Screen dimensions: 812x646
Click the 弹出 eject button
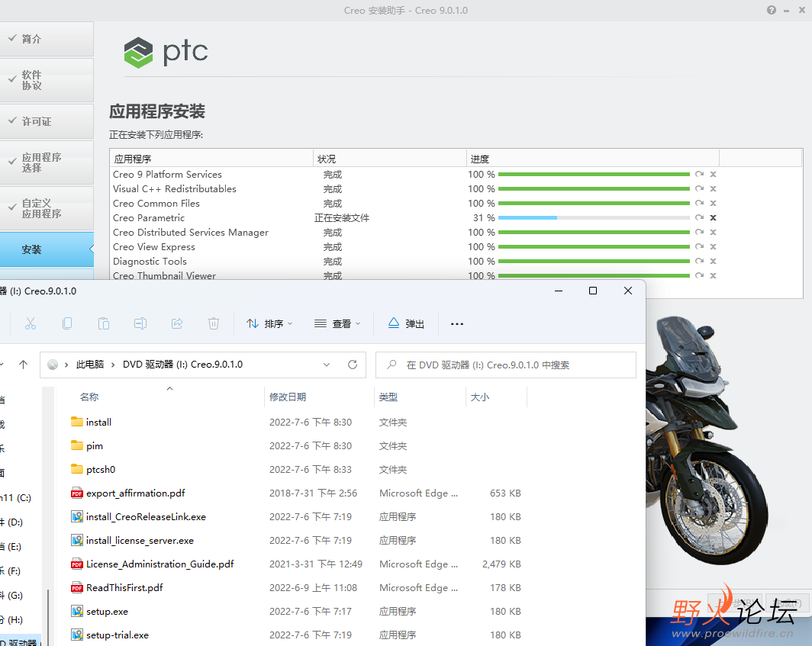pyautogui.click(x=407, y=323)
